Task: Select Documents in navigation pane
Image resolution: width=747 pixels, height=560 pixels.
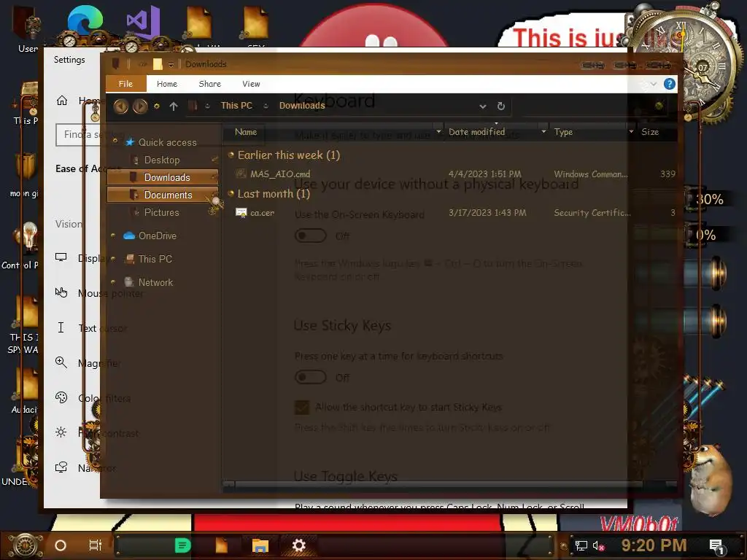Action: pyautogui.click(x=163, y=195)
